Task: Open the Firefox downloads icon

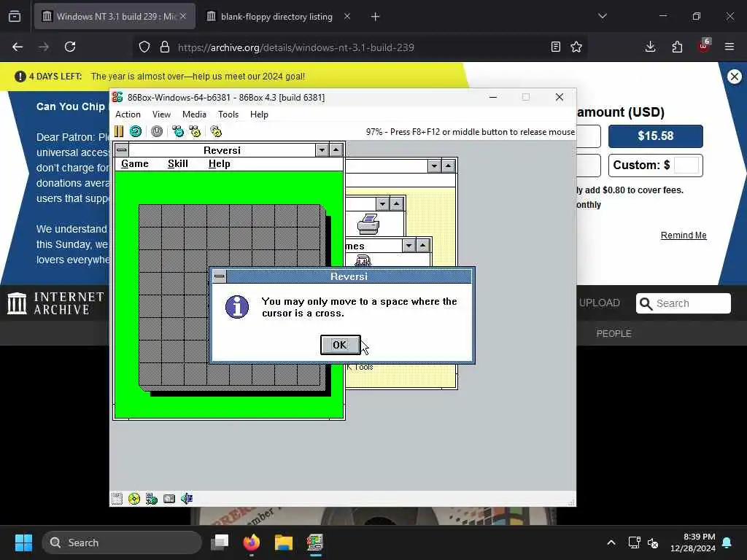Action: pos(650,47)
